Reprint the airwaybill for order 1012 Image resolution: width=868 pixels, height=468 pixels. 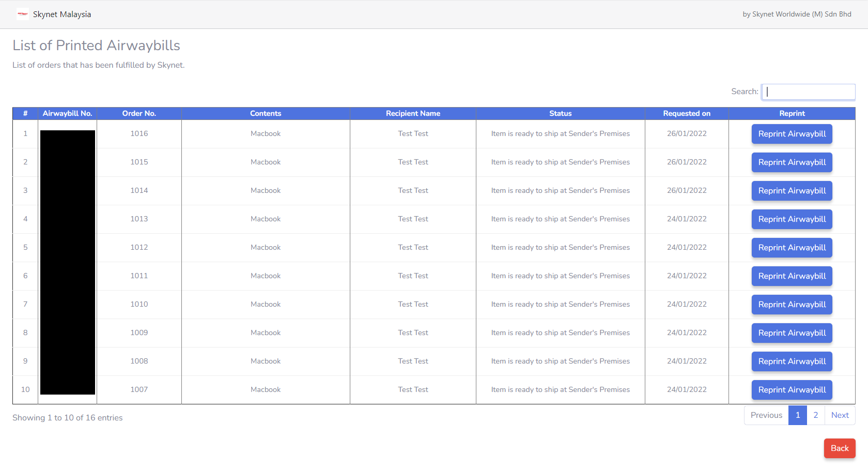792,247
